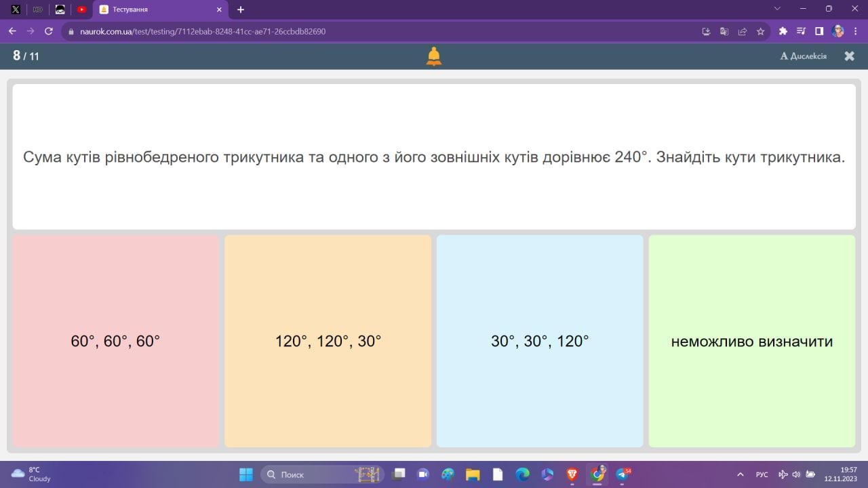Launch Paint from the taskbar

point(448,474)
